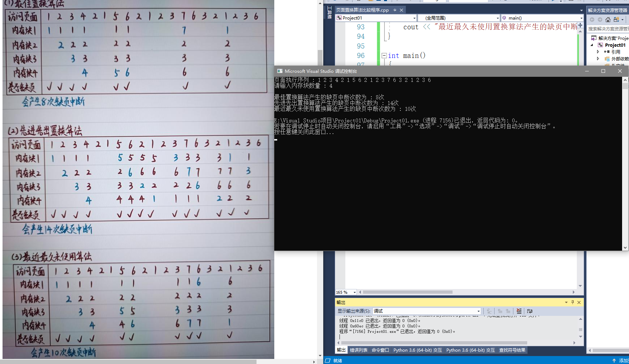The width and height of the screenshot is (629, 364).
Task: Click the output panel horizontal scrollbar
Action: click(434, 343)
